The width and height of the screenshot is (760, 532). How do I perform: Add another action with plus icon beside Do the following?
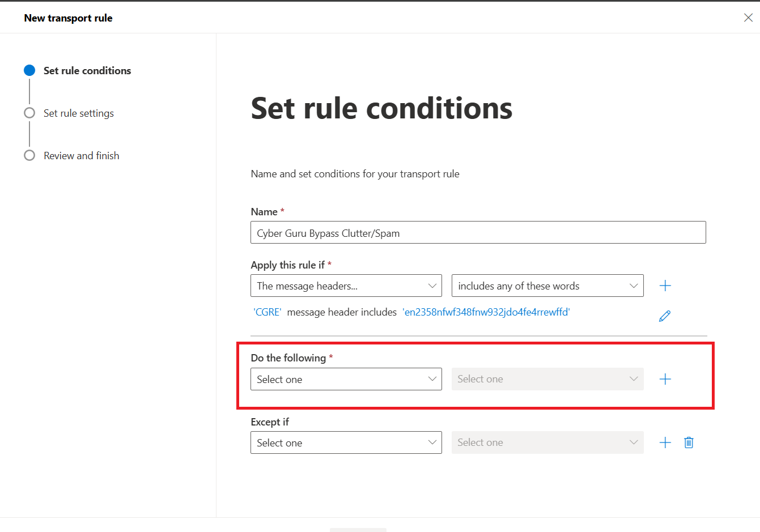tap(665, 379)
